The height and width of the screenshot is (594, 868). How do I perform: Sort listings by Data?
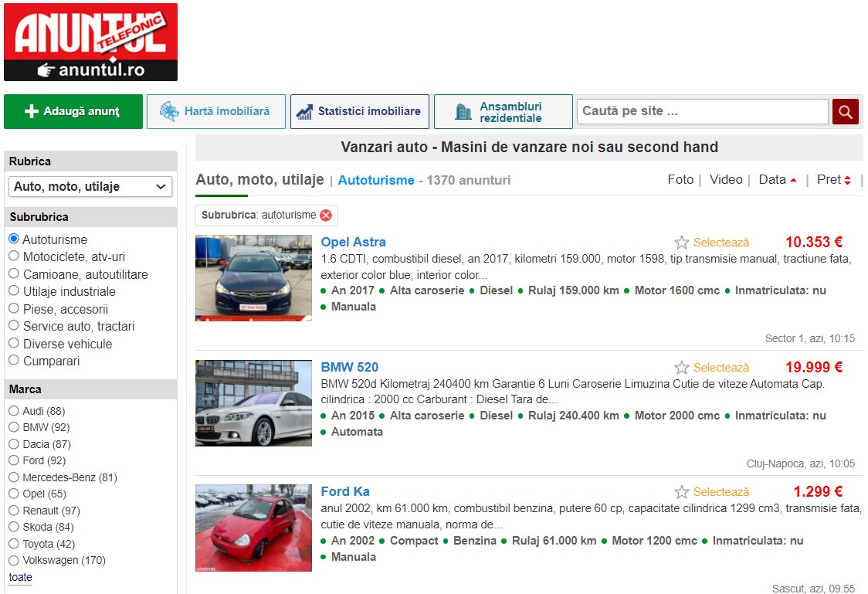pyautogui.click(x=772, y=180)
